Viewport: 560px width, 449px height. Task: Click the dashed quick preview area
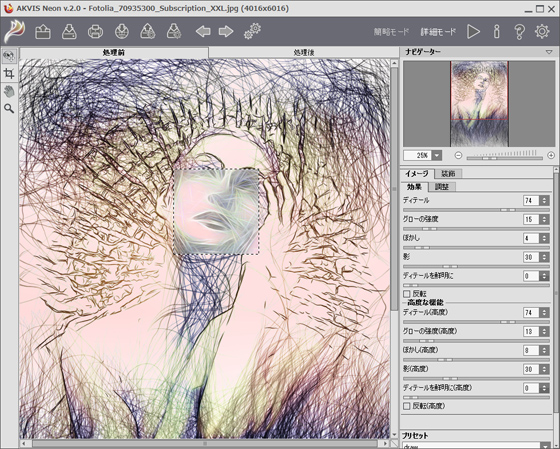pyautogui.click(x=216, y=212)
